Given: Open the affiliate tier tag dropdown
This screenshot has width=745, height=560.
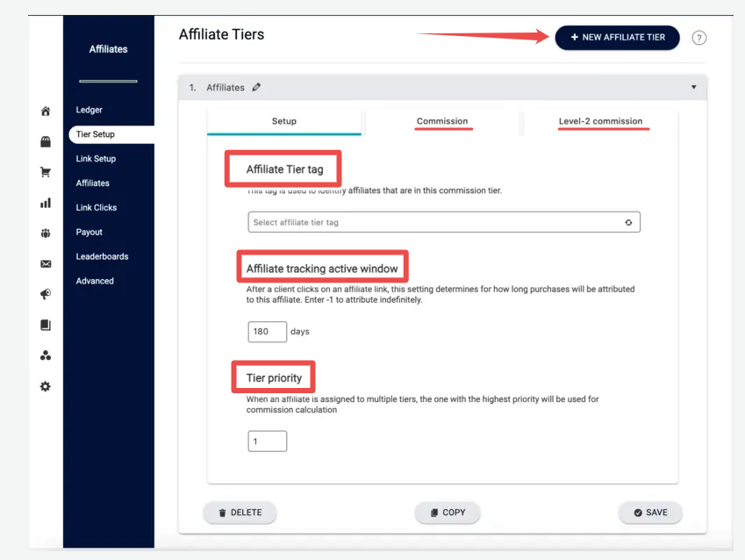Looking at the screenshot, I should pos(444,222).
